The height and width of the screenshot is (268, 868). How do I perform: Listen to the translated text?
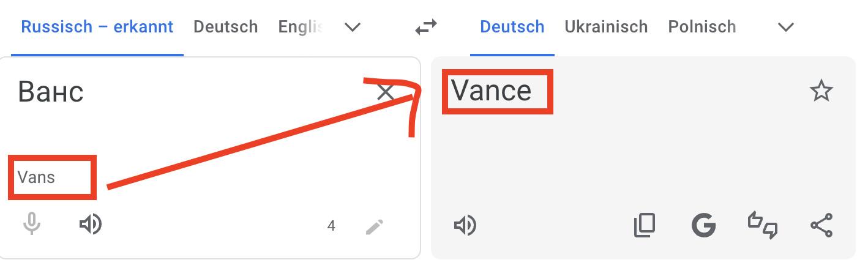(465, 226)
